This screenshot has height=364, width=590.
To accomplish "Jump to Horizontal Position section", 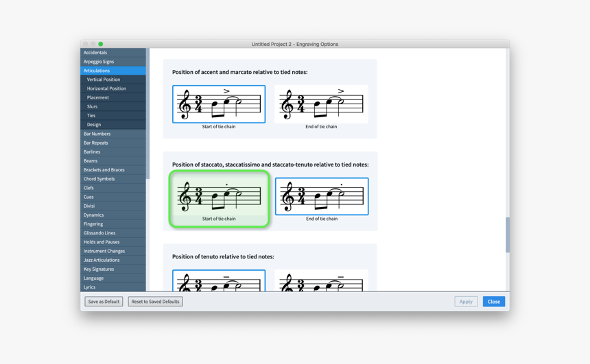I will coord(106,88).
